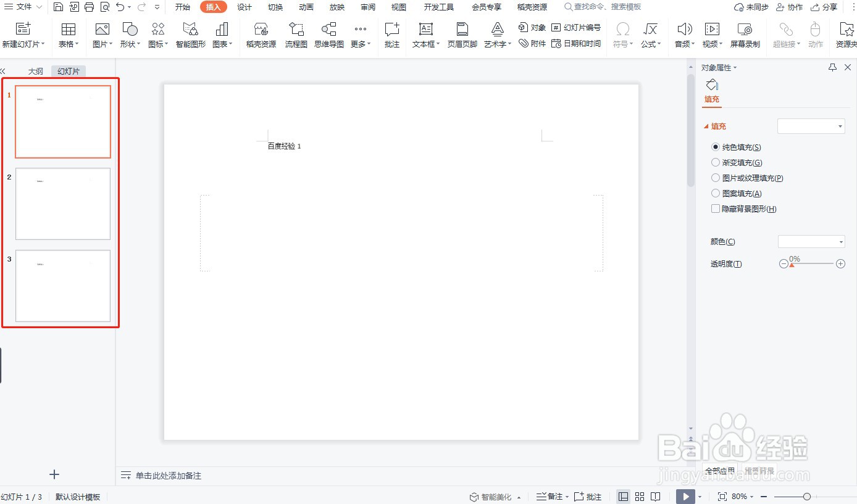The width and height of the screenshot is (857, 504).
Task: Select slide 3 thumbnail in left panel
Action: [x=62, y=286]
